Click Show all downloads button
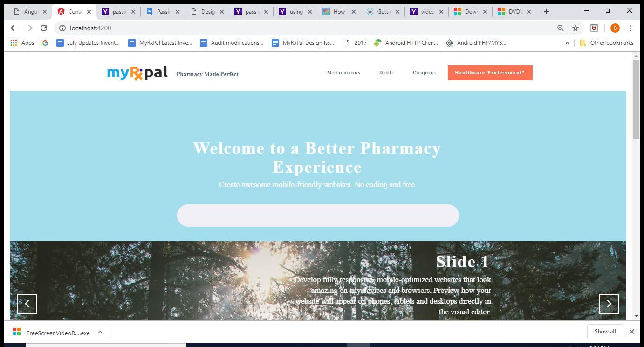The width and height of the screenshot is (644, 347). 605,332
